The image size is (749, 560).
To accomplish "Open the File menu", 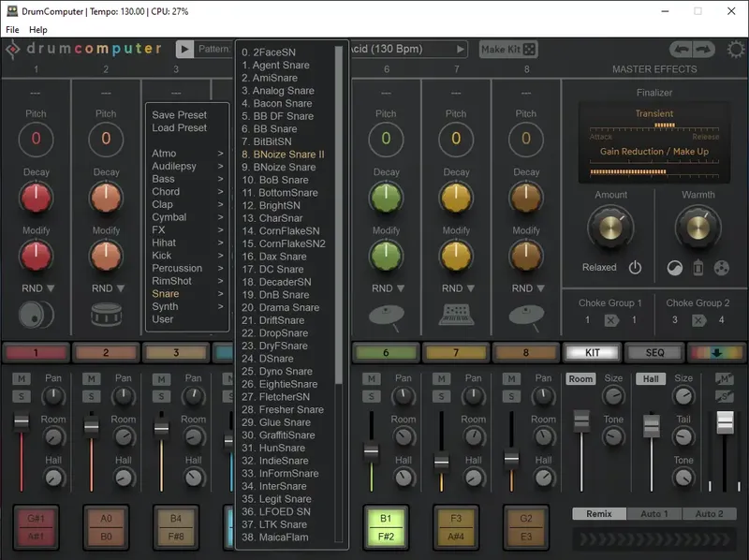I will (x=12, y=29).
